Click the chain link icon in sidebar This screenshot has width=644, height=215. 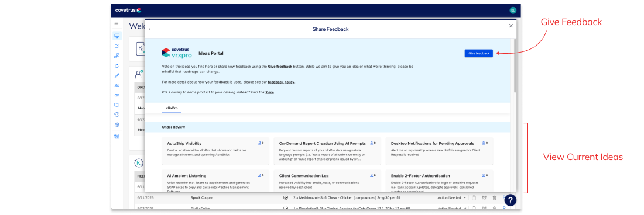pyautogui.click(x=117, y=95)
